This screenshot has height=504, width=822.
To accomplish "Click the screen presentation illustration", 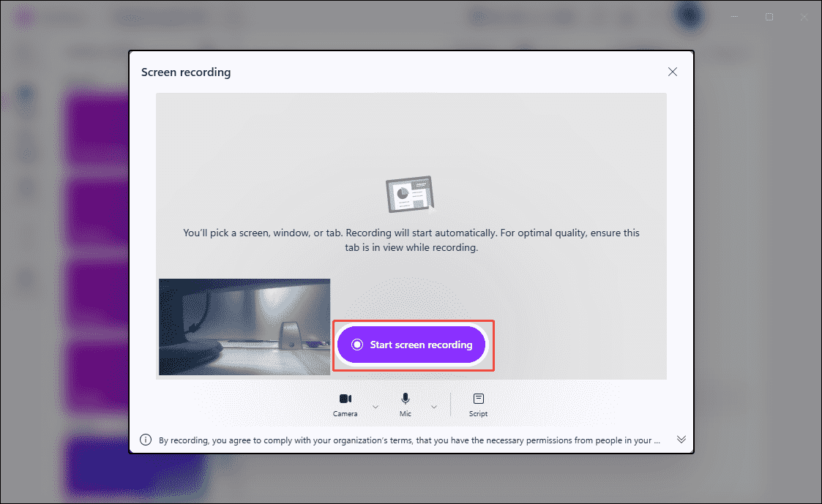I will point(410,193).
